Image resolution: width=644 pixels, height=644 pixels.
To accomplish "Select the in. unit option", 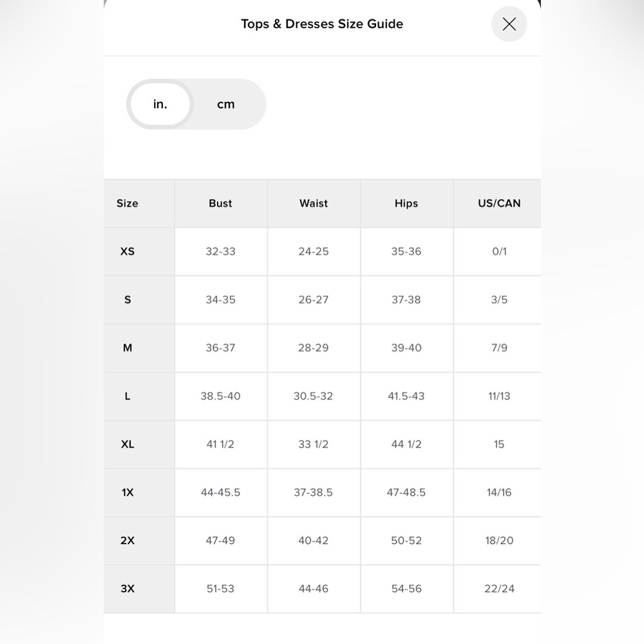I will [x=160, y=104].
